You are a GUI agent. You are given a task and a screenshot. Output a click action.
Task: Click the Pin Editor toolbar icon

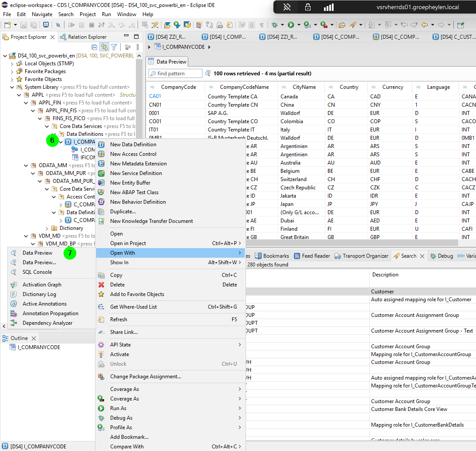click(x=460, y=25)
